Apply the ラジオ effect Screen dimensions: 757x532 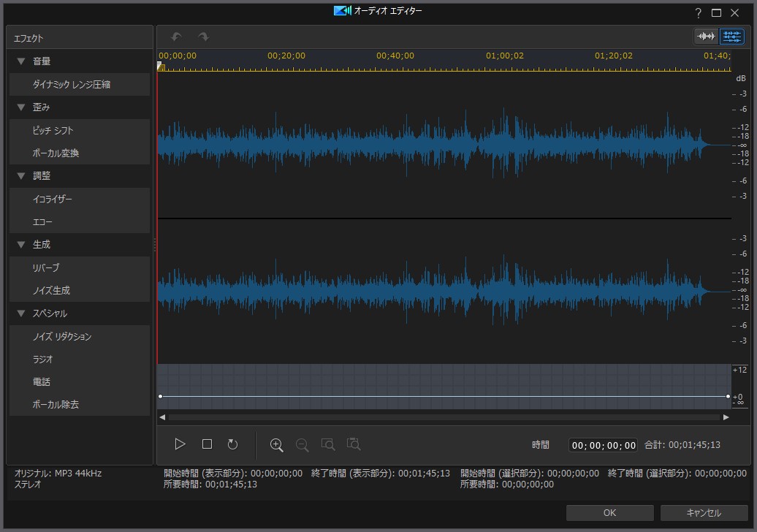coord(80,359)
